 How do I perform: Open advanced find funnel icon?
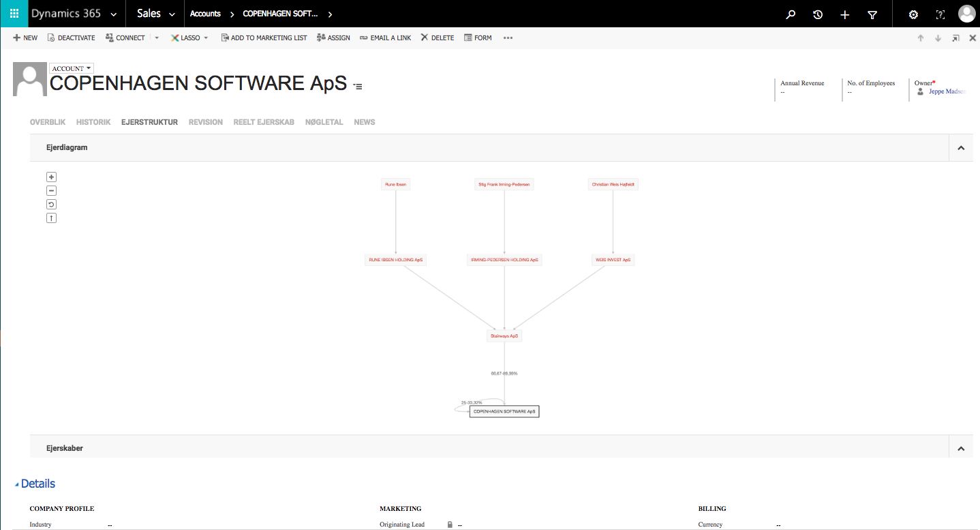click(x=872, y=14)
